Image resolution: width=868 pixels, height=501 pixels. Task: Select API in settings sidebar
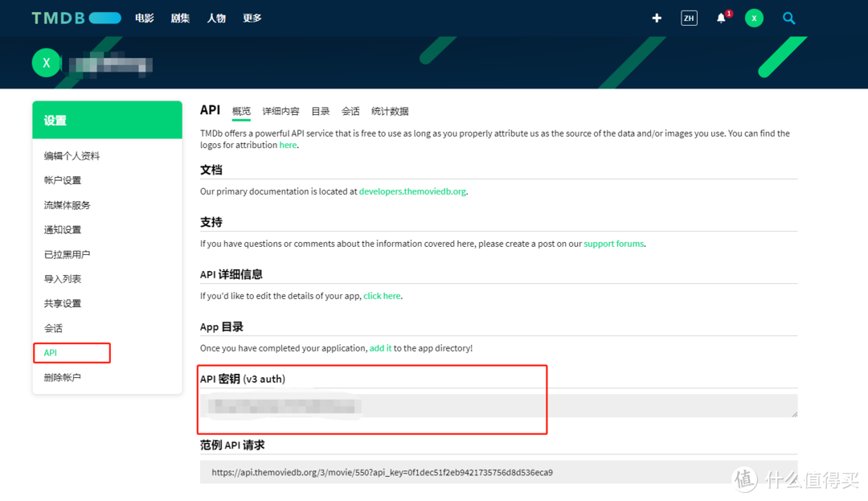click(51, 353)
